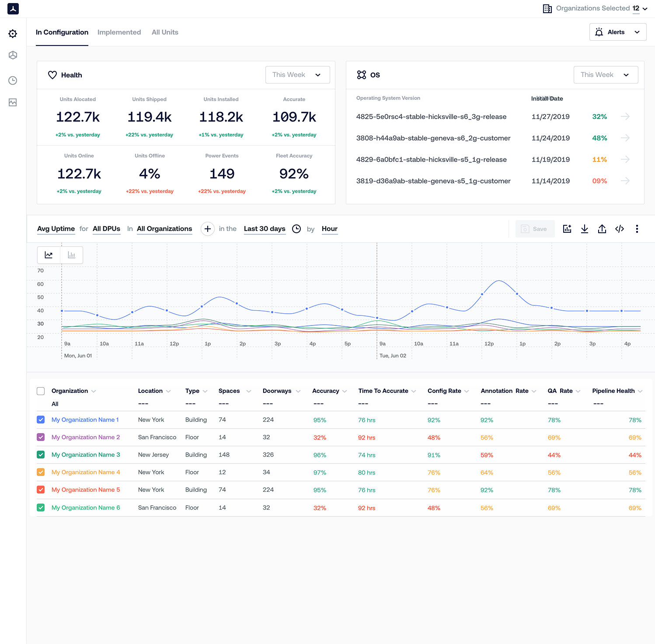Viewport: 655px width, 644px height.
Task: Click the arrow for the hicksville-s6_3g-release row
Action: pyautogui.click(x=625, y=116)
